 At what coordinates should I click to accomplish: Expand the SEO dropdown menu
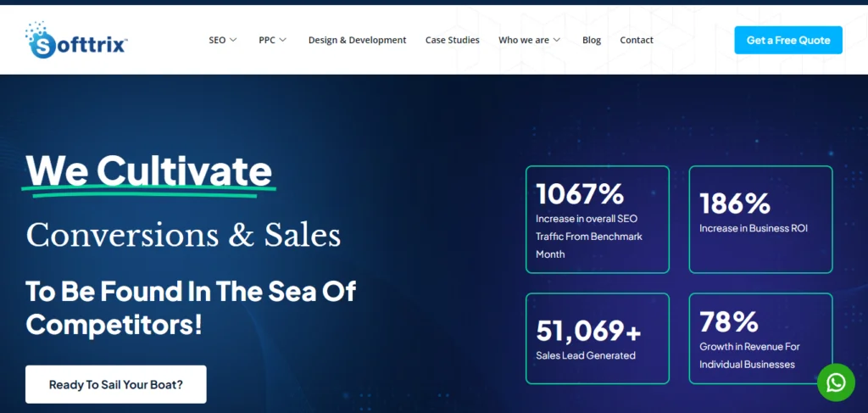pyautogui.click(x=222, y=40)
